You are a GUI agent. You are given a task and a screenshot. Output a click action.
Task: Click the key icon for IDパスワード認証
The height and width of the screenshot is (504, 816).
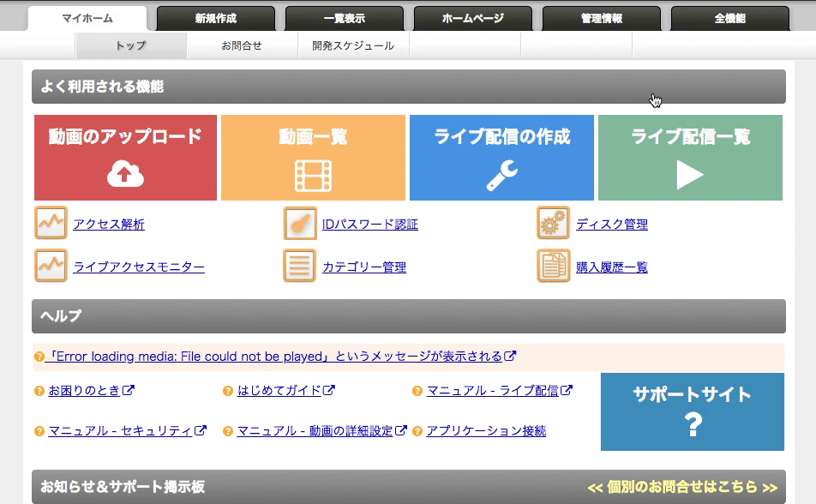[300, 224]
